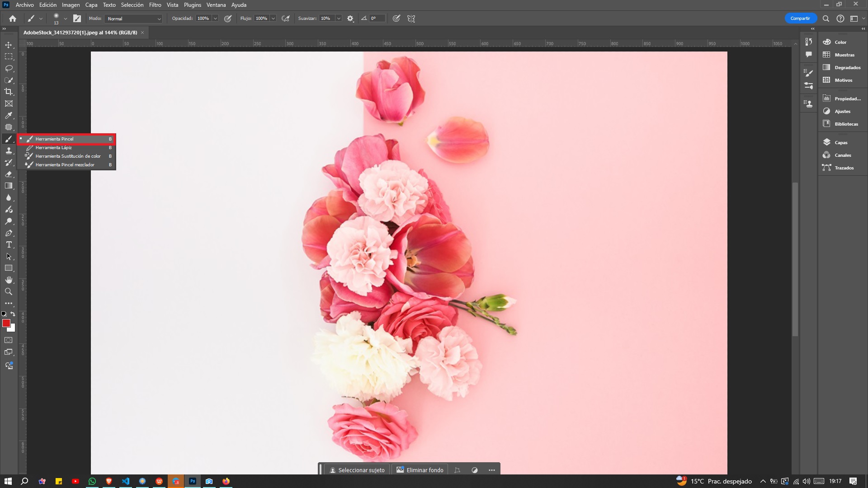
Task: Toggle pressure for brush size
Action: [396, 19]
